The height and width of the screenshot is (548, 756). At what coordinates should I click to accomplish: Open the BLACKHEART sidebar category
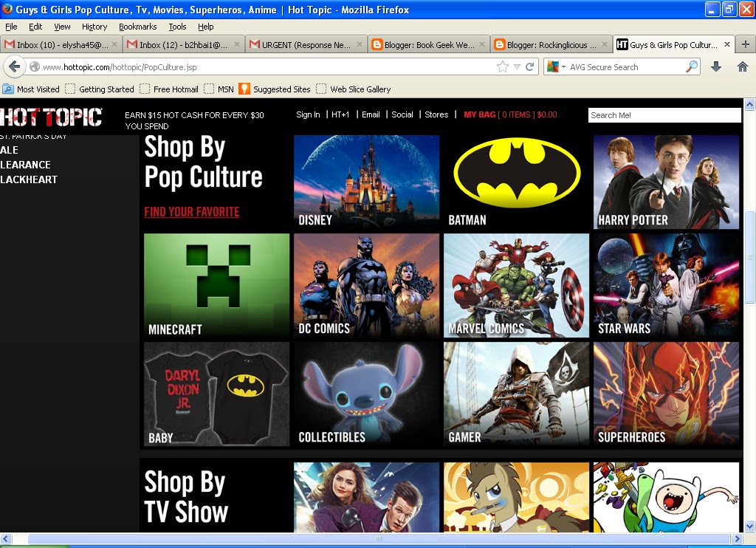pyautogui.click(x=29, y=179)
